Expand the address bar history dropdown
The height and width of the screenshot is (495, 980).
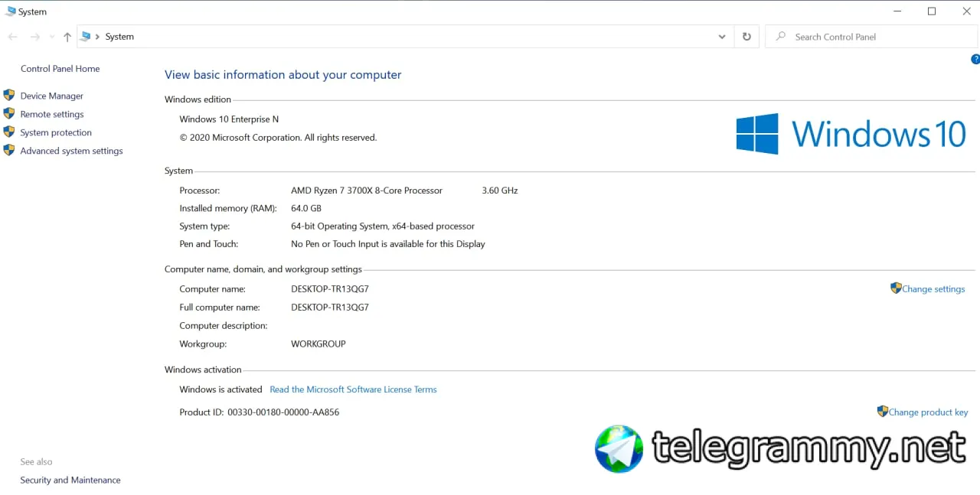[x=722, y=37]
